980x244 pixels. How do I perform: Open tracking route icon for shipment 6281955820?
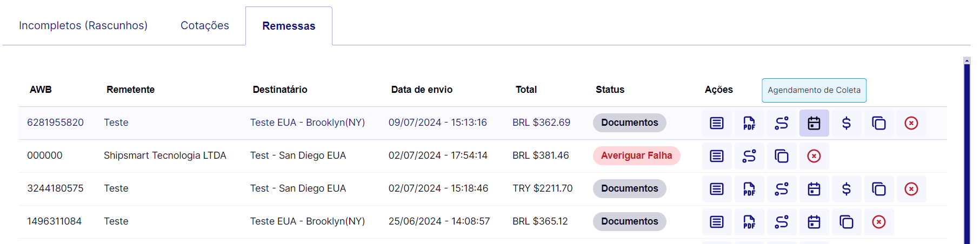(782, 123)
